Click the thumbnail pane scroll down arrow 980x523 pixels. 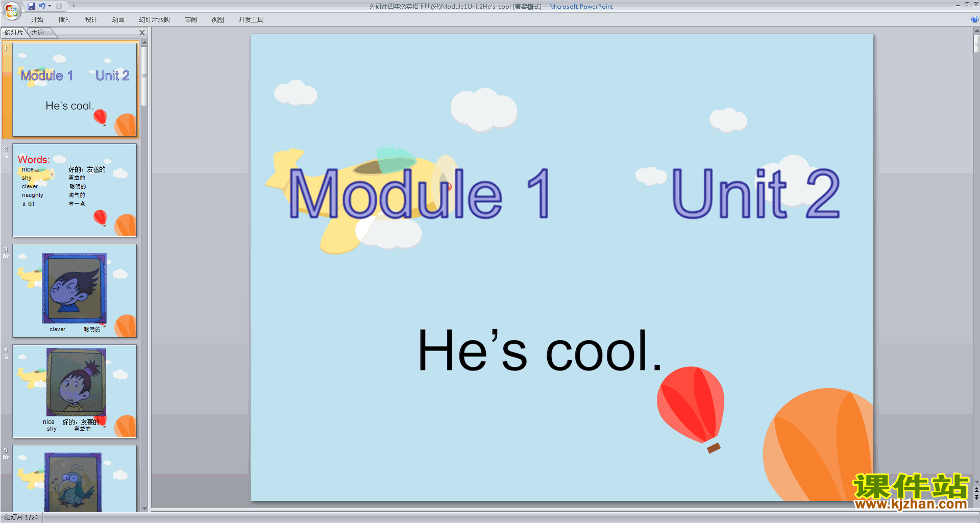pos(144,508)
